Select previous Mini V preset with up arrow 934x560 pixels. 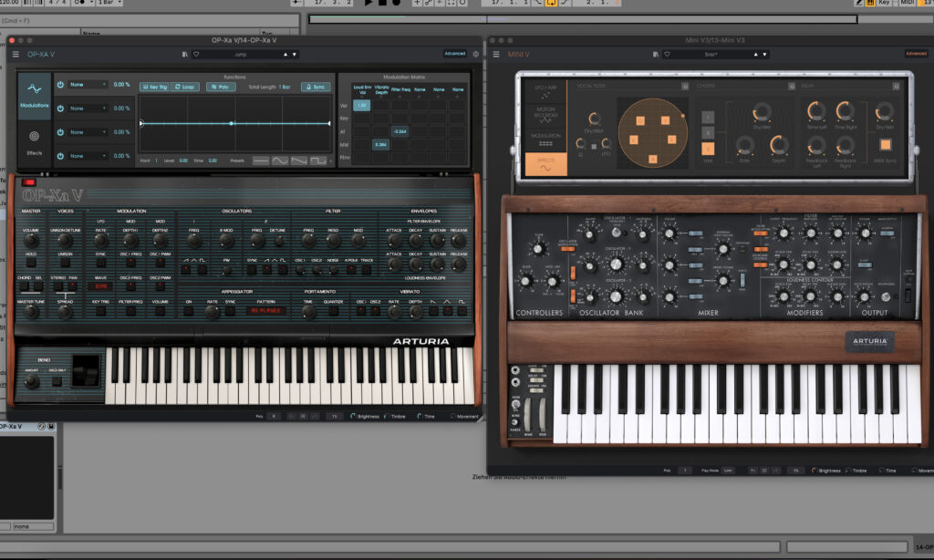coord(756,54)
